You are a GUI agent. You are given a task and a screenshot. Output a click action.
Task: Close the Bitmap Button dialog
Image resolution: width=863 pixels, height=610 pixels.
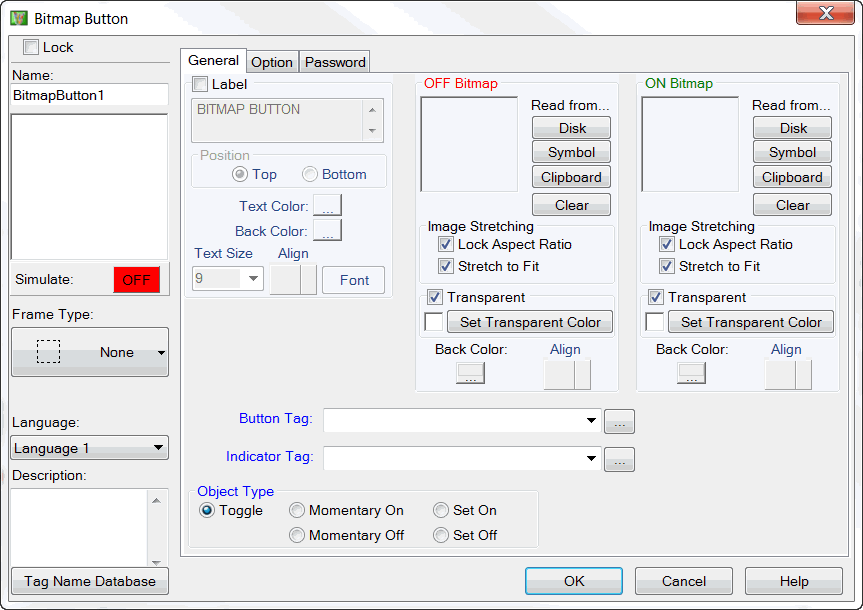[825, 13]
